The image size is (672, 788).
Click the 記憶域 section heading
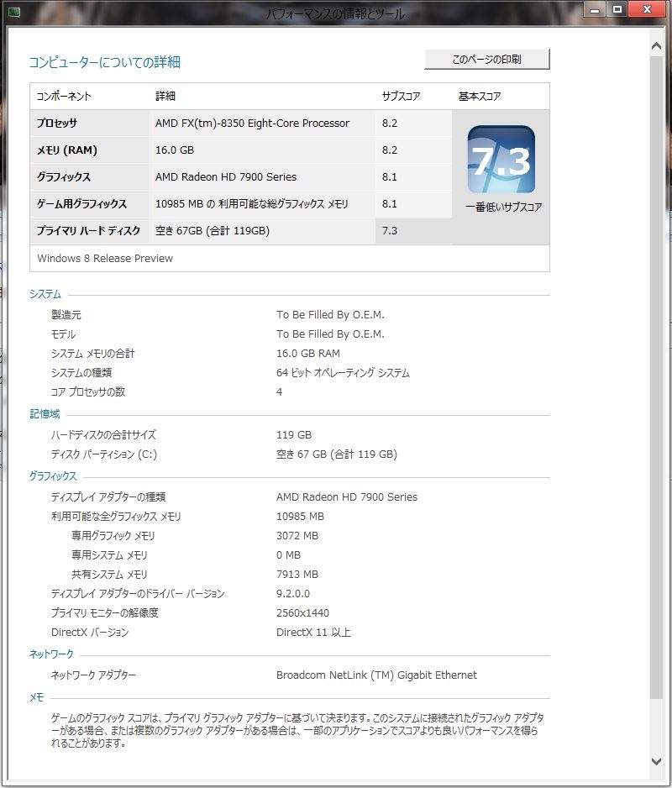(45, 414)
